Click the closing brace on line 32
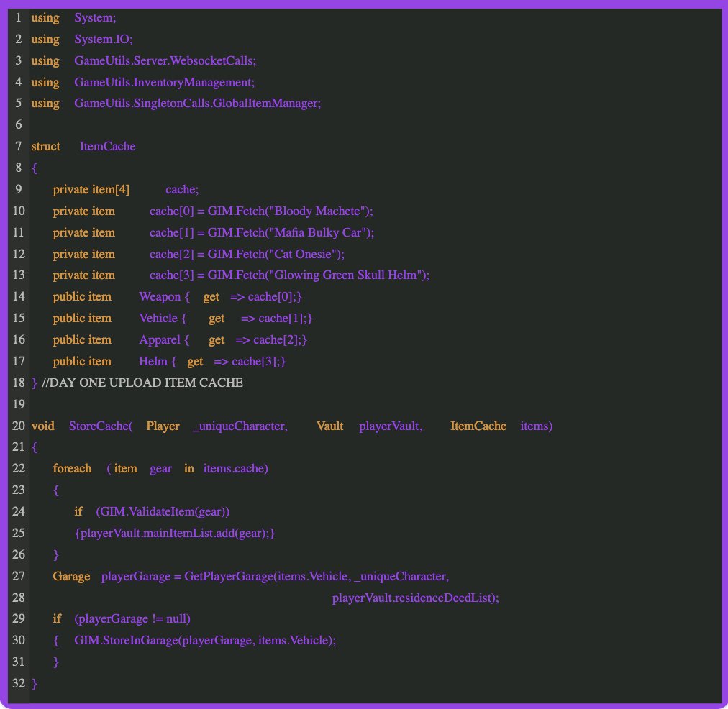The height and width of the screenshot is (709, 728). [35, 684]
